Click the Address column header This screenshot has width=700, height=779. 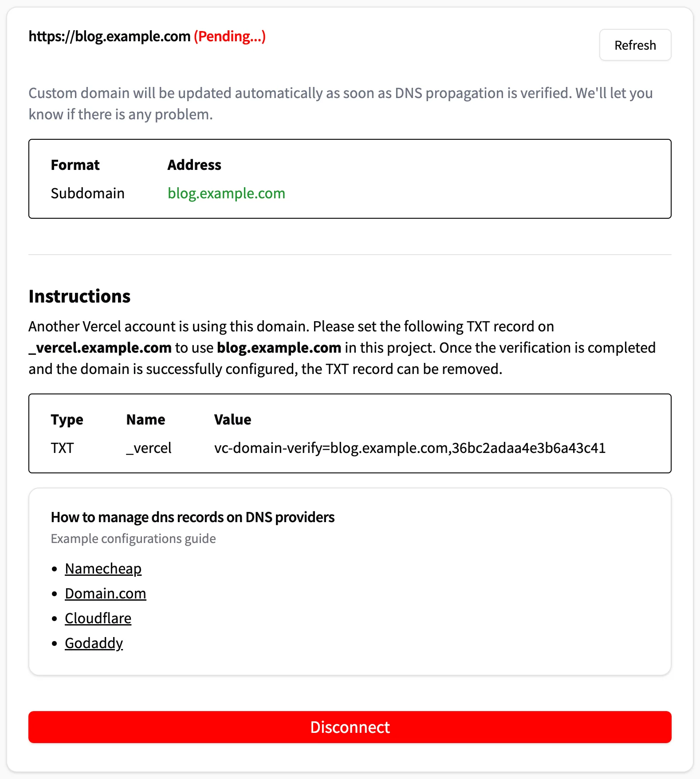tap(194, 165)
